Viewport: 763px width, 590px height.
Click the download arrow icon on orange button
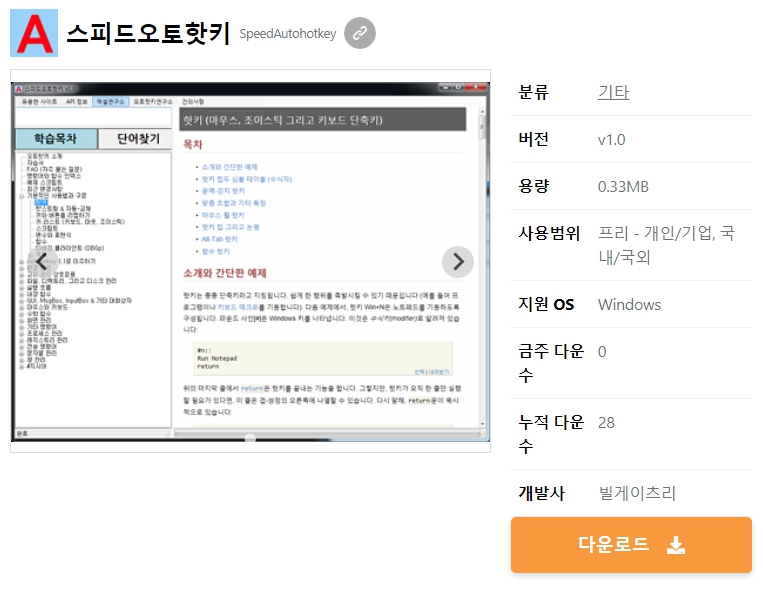pos(675,545)
